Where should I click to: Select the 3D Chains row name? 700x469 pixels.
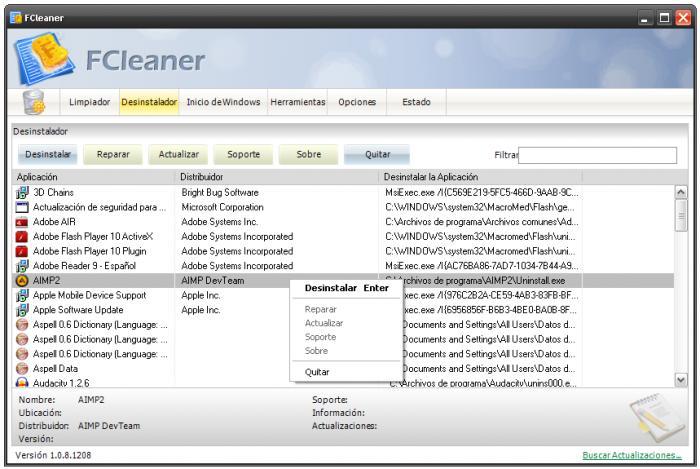coord(53,193)
